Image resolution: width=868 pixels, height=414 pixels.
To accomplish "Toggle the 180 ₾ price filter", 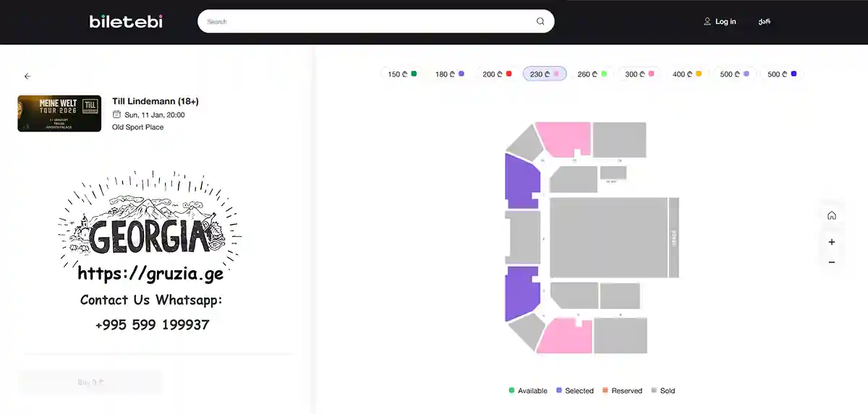I will click(450, 74).
